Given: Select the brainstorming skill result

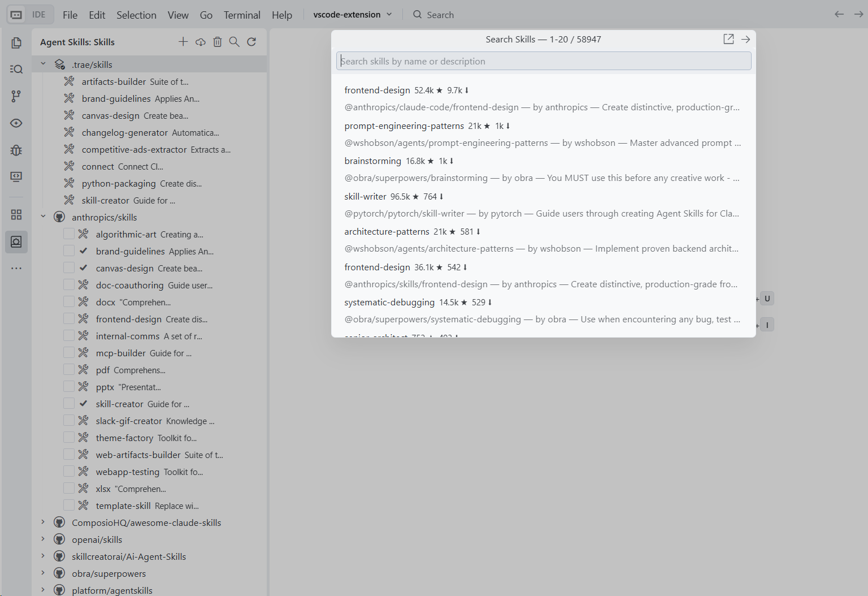Looking at the screenshot, I should coord(373,161).
